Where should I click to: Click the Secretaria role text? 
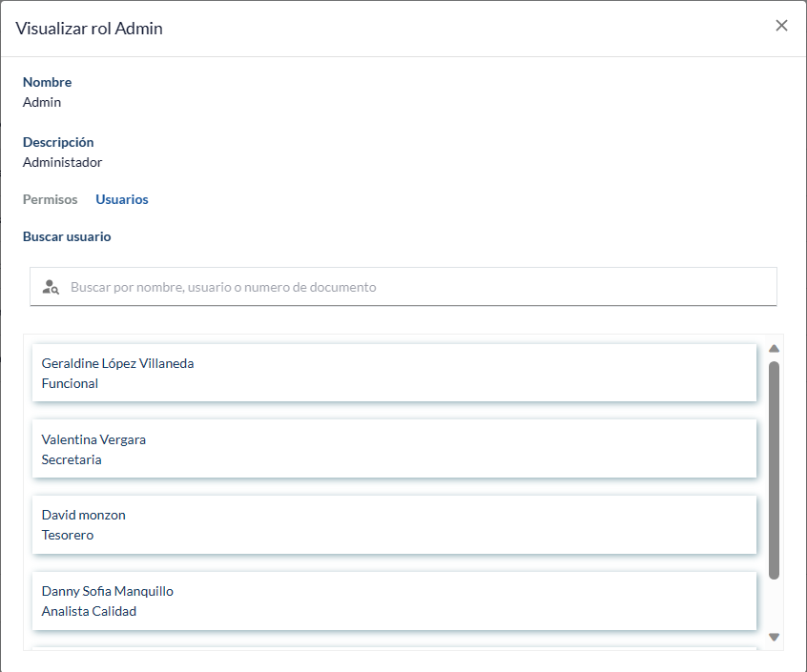pos(72,459)
